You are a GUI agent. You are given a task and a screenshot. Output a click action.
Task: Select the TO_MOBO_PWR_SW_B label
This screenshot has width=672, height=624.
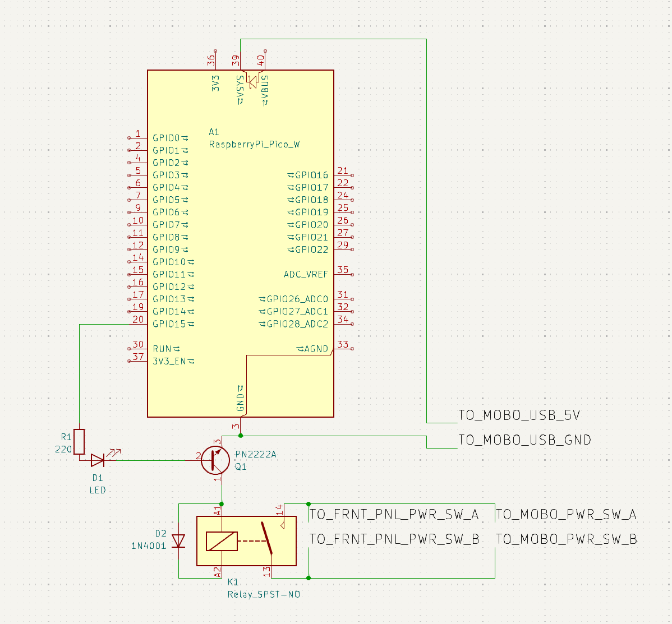[566, 539]
